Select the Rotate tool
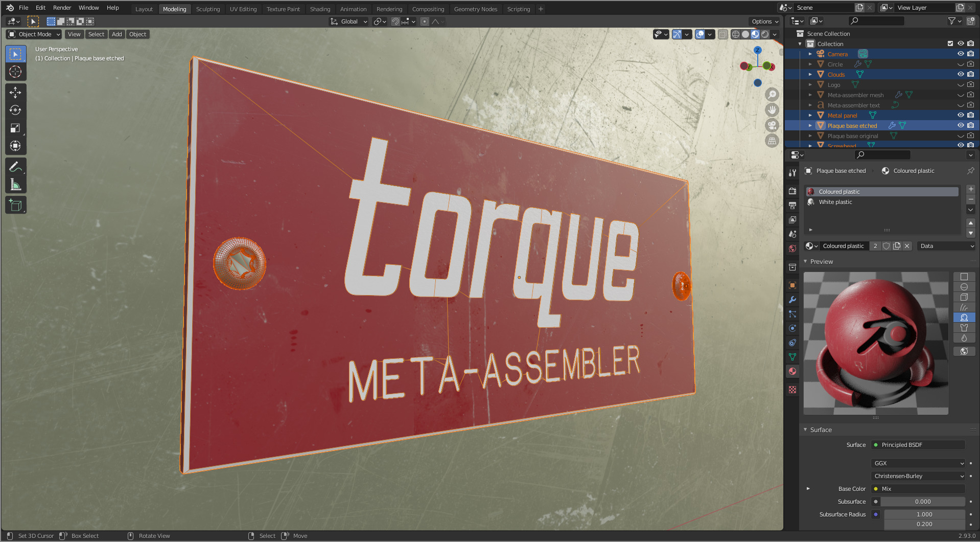 click(x=15, y=110)
